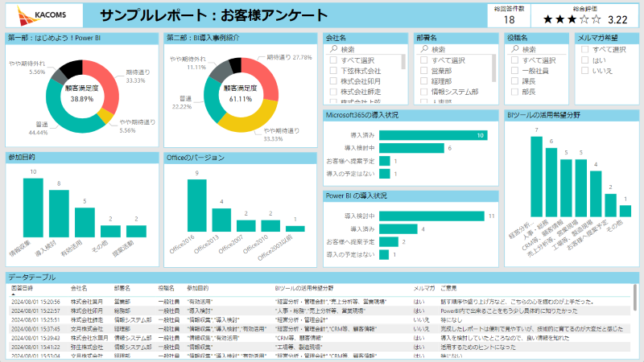644x362 pixels.
Task: Select the 導入検討中 bar in Microsoft365 chart
Action: click(x=411, y=148)
